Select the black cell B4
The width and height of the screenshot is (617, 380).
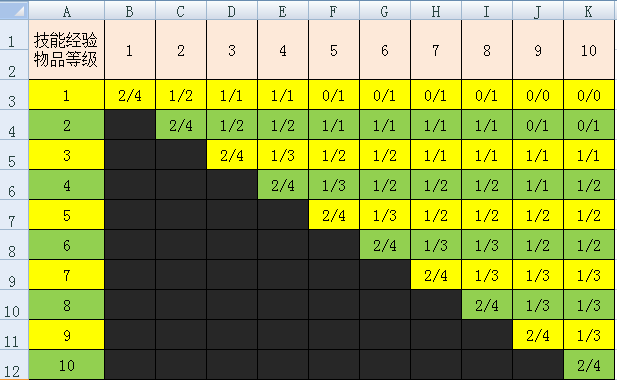click(x=130, y=125)
